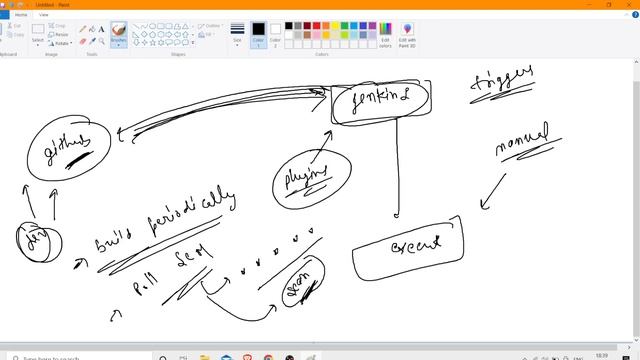Open the shape Outline dropdown

point(210,26)
